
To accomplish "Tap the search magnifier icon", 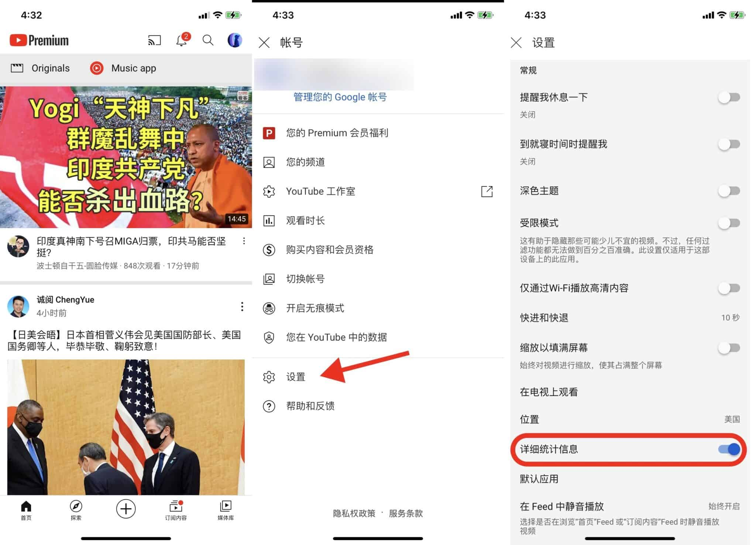I will tap(208, 40).
